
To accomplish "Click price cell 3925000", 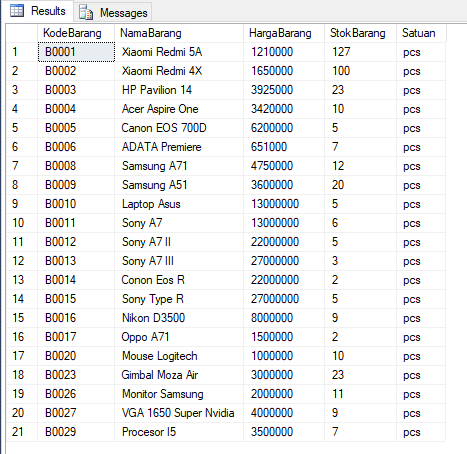I will (x=284, y=90).
